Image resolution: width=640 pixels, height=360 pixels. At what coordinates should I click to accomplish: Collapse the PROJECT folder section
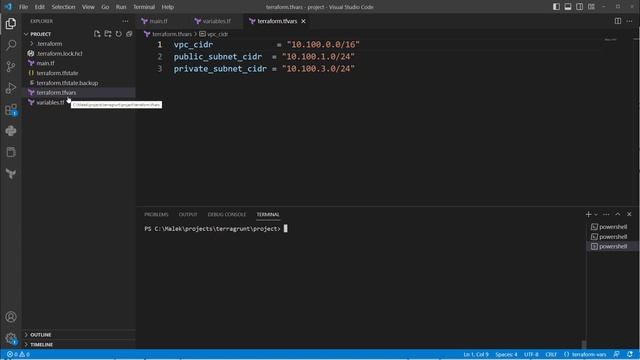40,34
